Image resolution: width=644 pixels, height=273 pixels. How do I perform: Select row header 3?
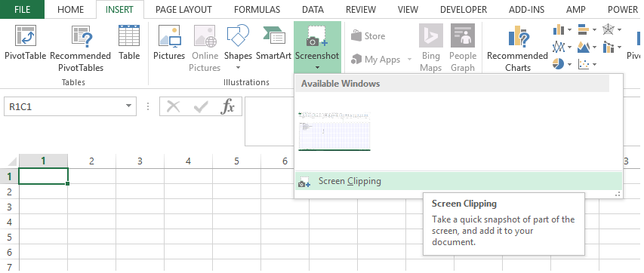coord(9,207)
